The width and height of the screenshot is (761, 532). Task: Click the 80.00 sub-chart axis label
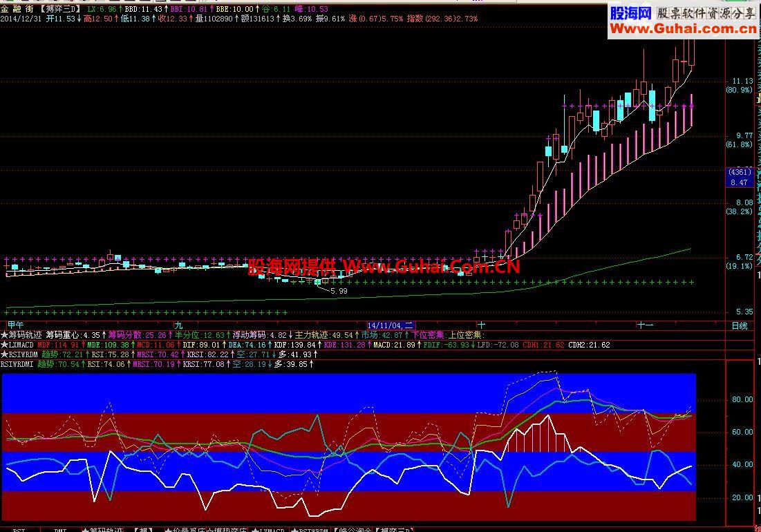pyautogui.click(x=742, y=399)
